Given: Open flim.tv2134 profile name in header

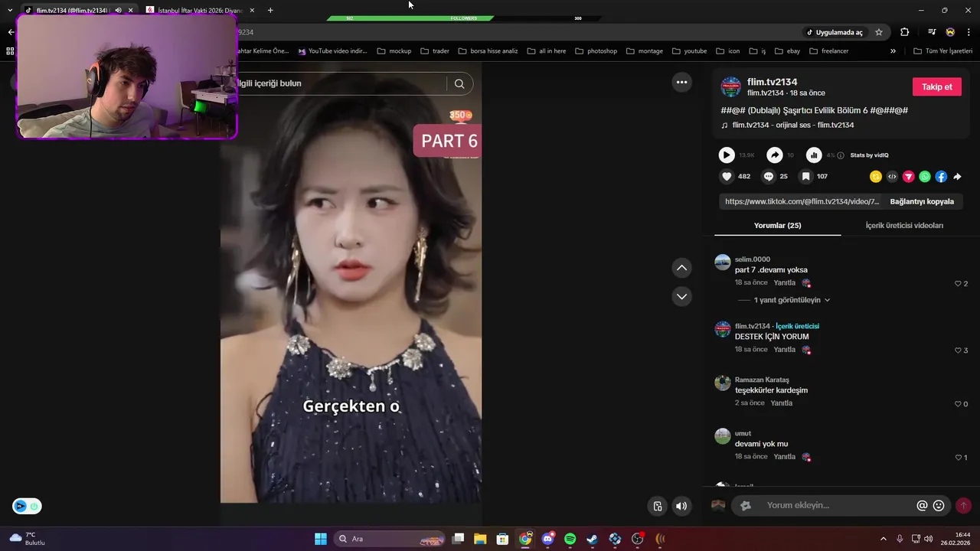Looking at the screenshot, I should 772,82.
